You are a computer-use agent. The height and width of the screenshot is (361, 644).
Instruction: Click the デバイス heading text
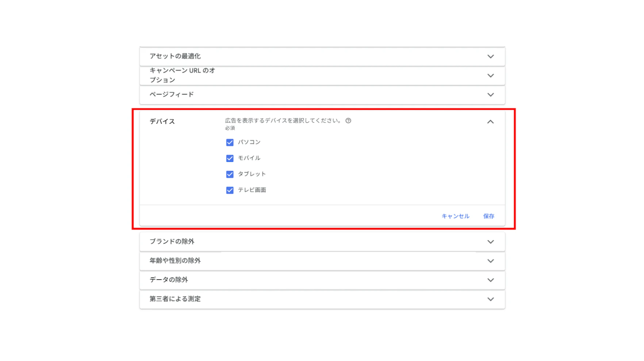(162, 121)
